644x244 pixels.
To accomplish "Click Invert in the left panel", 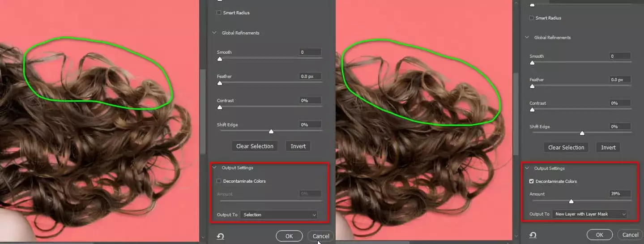I will click(x=298, y=146).
